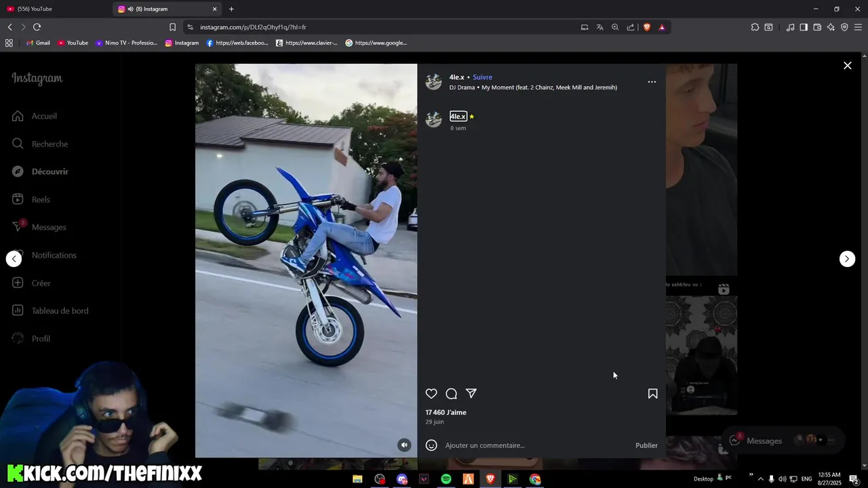Screen dimensions: 868x488
Task: Open the Google bookmark in bookmarks bar
Action: click(x=376, y=43)
